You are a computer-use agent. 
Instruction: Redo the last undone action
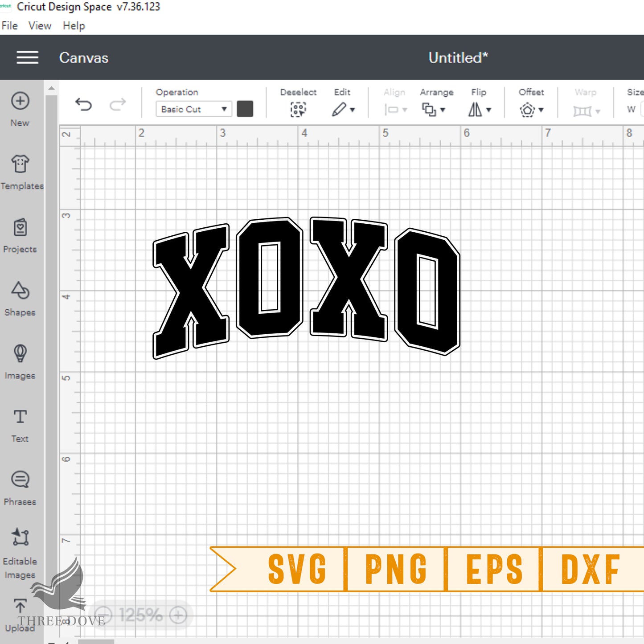click(x=118, y=105)
